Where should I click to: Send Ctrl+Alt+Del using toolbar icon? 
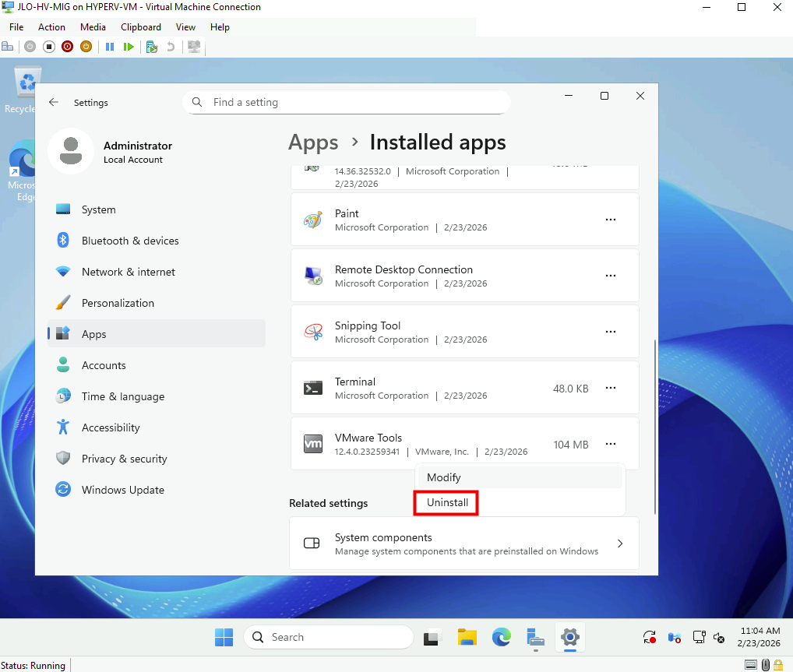pyautogui.click(x=8, y=47)
